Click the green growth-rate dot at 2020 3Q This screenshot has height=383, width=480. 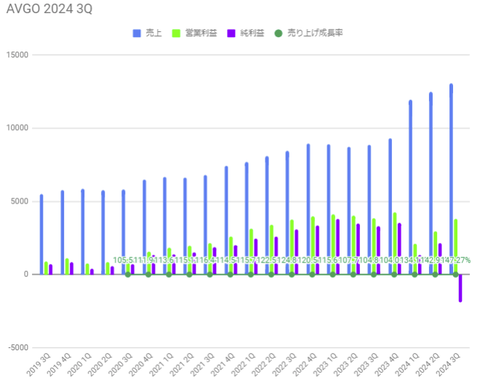pyautogui.click(x=128, y=274)
